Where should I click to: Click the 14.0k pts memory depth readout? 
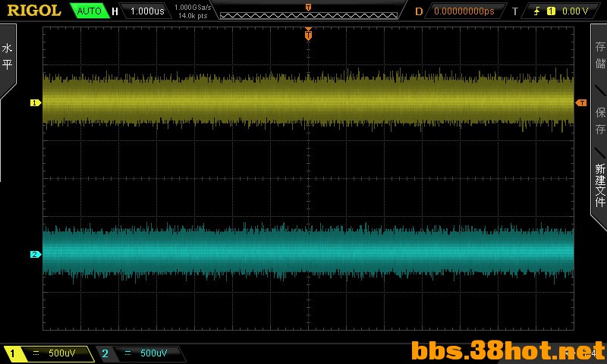coord(193,16)
